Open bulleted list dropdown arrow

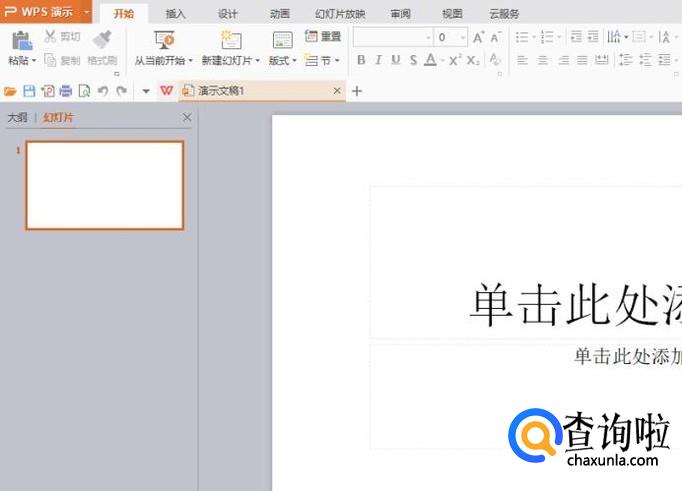[x=534, y=37]
